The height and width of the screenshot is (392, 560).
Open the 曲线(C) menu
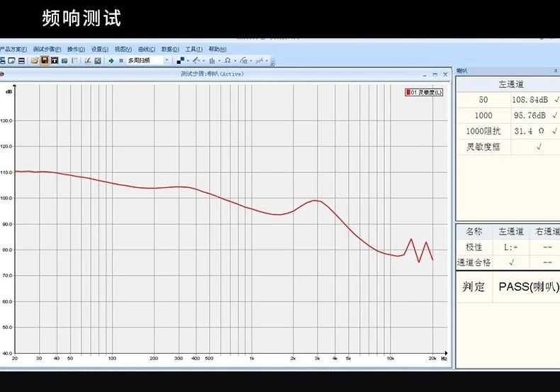pos(147,50)
